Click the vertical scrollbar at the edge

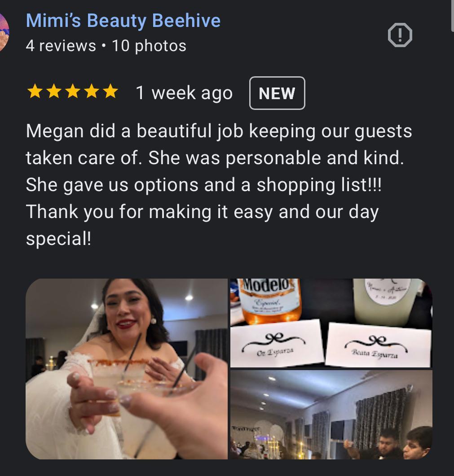tap(452, 15)
